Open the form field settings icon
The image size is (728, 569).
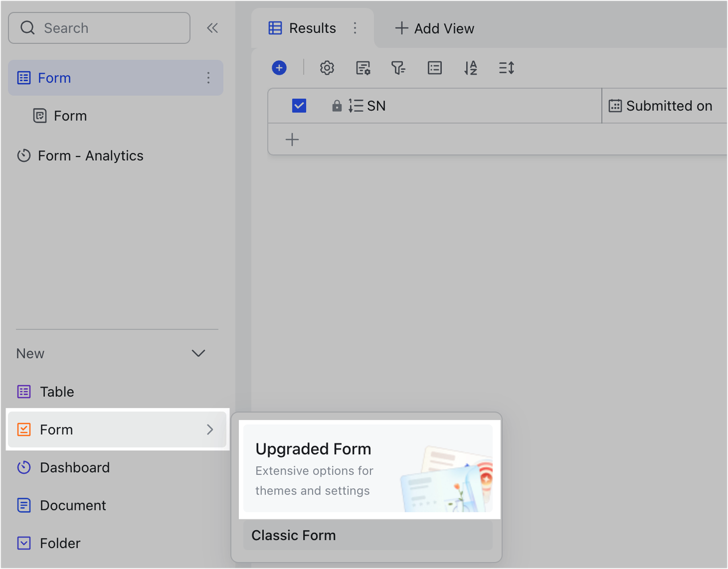(x=363, y=68)
